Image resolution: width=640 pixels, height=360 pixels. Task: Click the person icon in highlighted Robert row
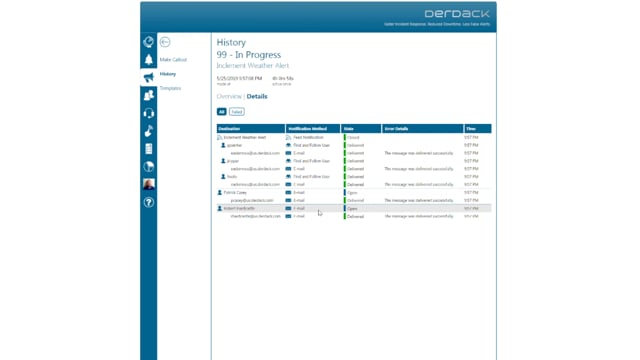coord(220,209)
